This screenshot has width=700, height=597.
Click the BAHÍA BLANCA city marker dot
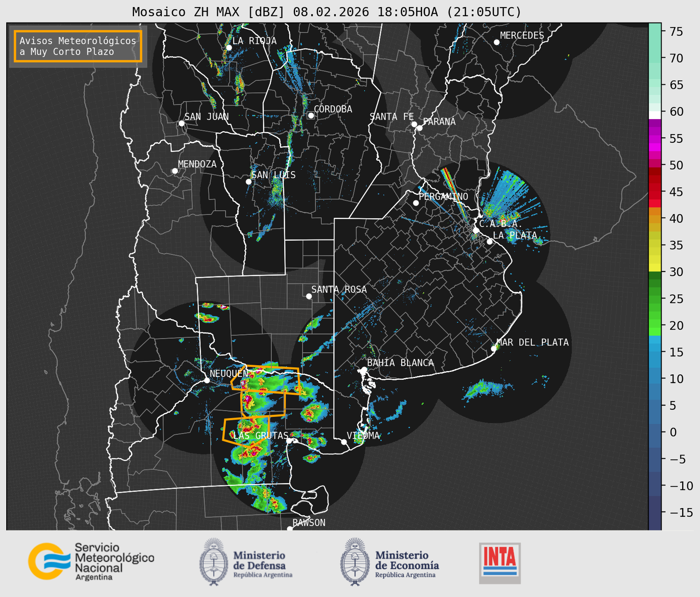[x=364, y=369]
